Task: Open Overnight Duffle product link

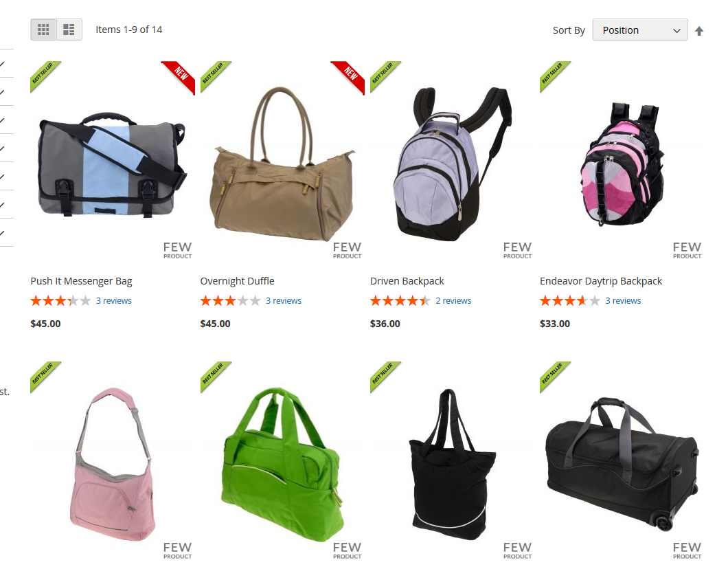Action: point(237,281)
